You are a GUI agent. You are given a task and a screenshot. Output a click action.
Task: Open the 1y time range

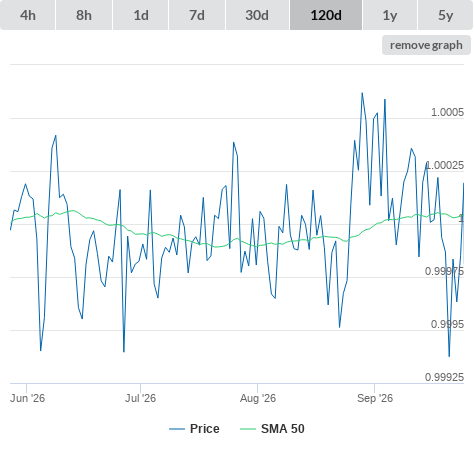[x=390, y=15]
